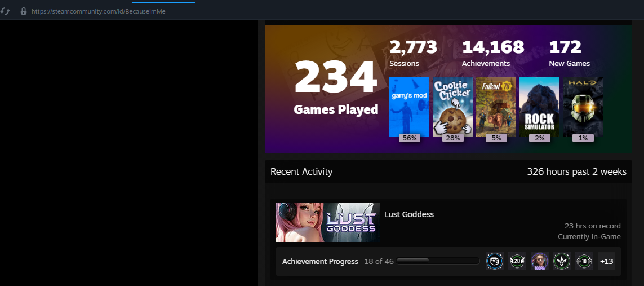Show the +13 more achievements
This screenshot has width=644, height=286.
(606, 261)
